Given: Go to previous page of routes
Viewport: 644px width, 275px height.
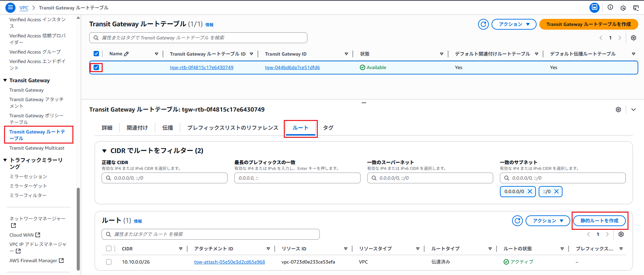Looking at the screenshot, I should click(x=588, y=234).
